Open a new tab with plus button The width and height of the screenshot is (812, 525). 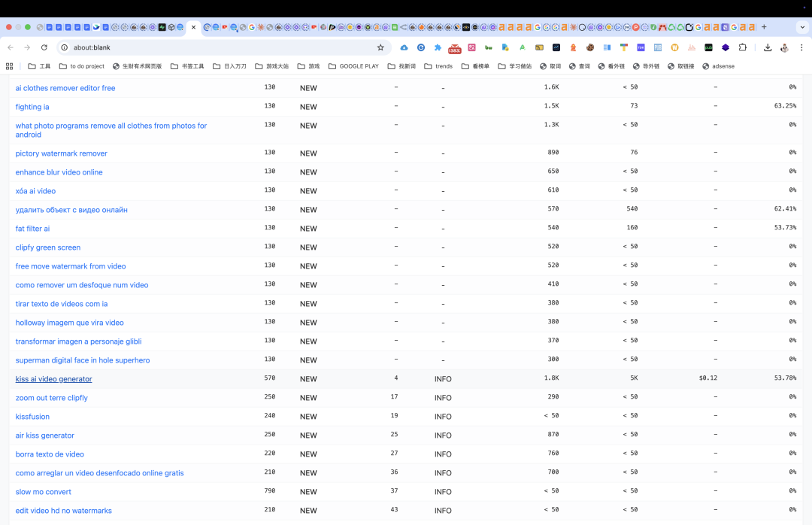(x=764, y=27)
